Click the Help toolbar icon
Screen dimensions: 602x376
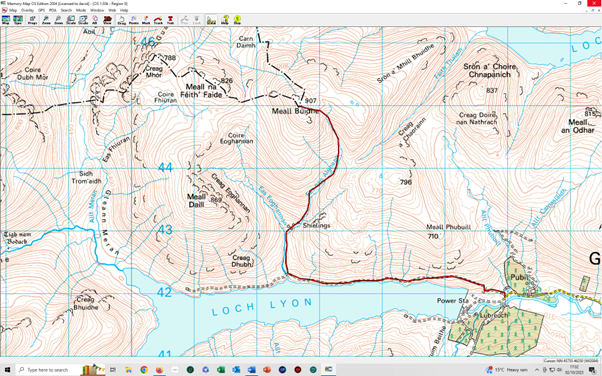coord(225,20)
